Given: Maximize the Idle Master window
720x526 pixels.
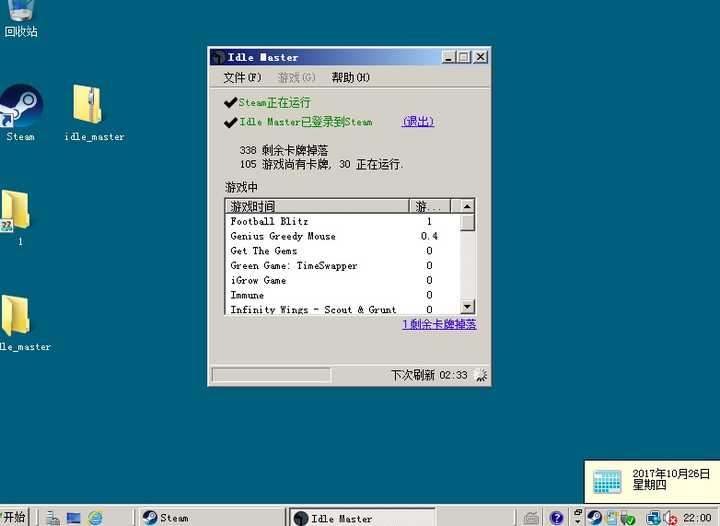Looking at the screenshot, I should [x=464, y=57].
